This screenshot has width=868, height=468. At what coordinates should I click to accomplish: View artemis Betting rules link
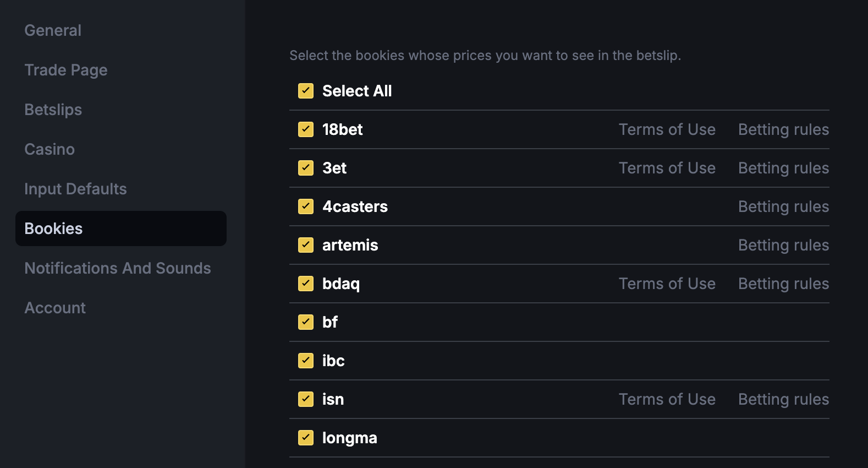click(x=783, y=245)
